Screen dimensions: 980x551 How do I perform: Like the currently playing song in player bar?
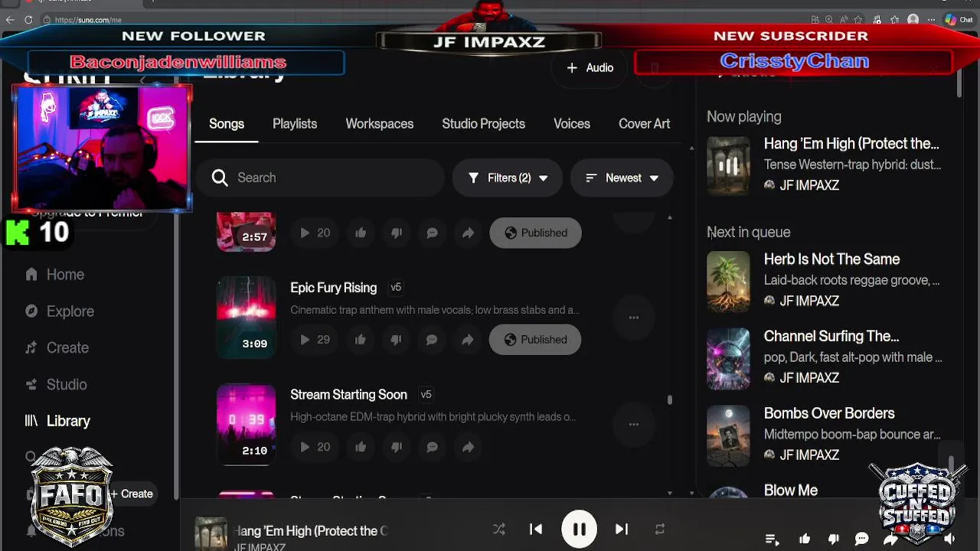(x=805, y=540)
